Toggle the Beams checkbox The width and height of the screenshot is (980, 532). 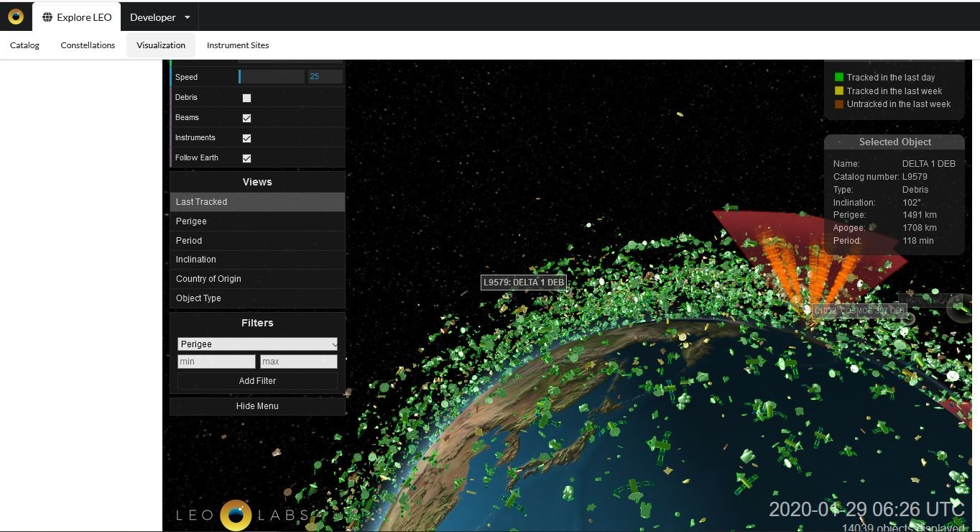246,118
